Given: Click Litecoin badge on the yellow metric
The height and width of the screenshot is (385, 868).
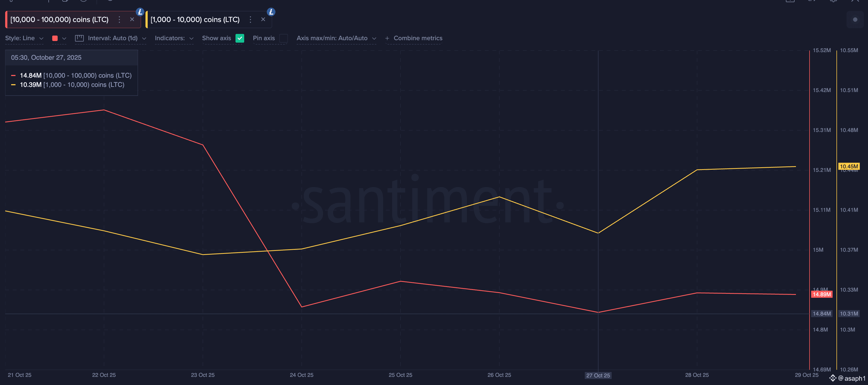Looking at the screenshot, I should pyautogui.click(x=271, y=12).
